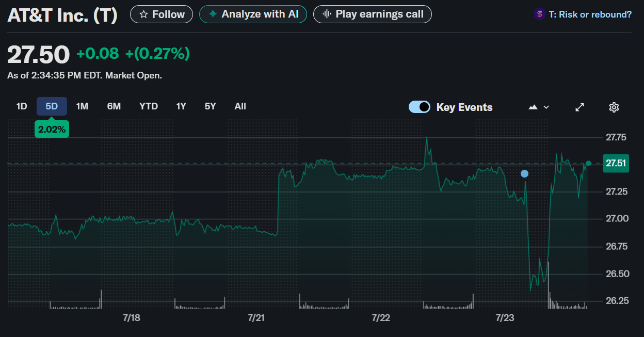Click the 26.75 price axis label

click(616, 246)
